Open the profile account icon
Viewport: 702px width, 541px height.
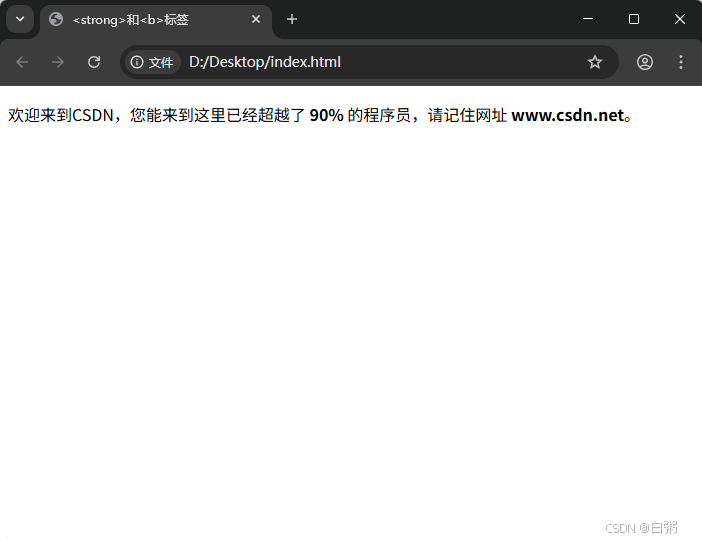coord(645,62)
